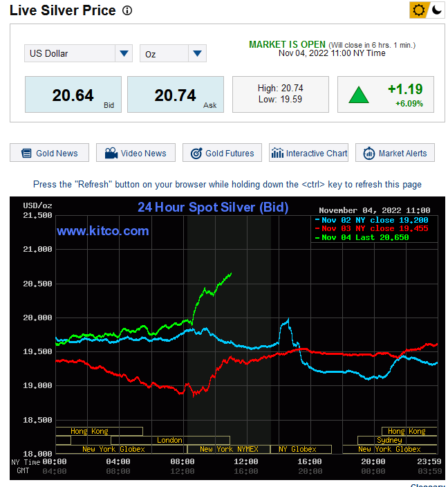Click Nov 04 Last 20.650 legend
Screen dimensions: 448x487
tap(362, 237)
